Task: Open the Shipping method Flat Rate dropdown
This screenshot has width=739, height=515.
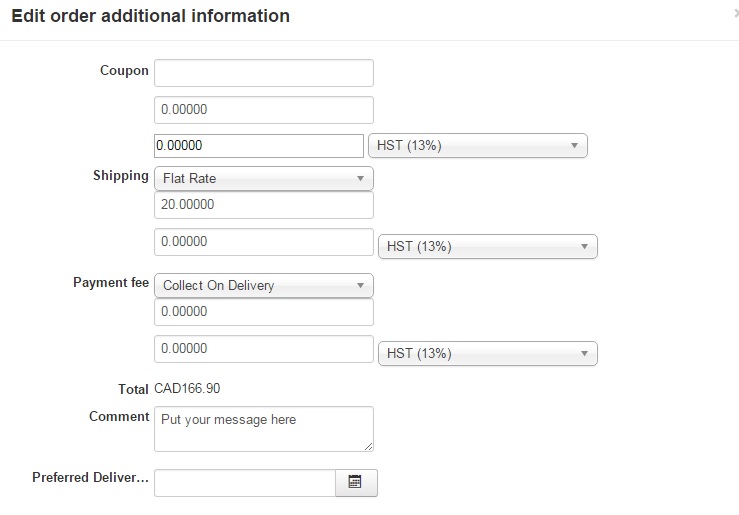Action: 264,179
